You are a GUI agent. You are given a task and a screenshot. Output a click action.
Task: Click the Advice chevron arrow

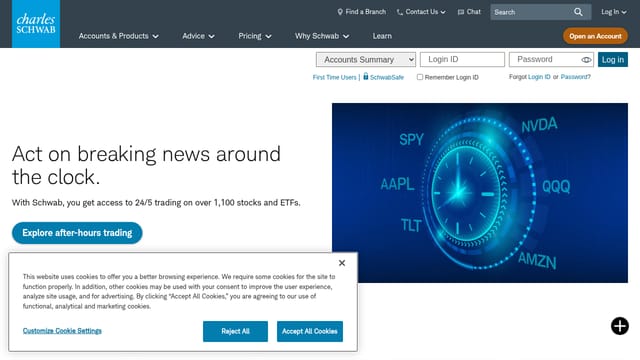click(211, 36)
